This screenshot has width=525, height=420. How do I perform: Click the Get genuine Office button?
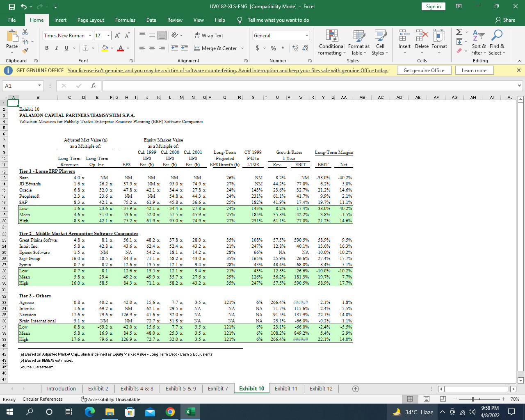(424, 71)
